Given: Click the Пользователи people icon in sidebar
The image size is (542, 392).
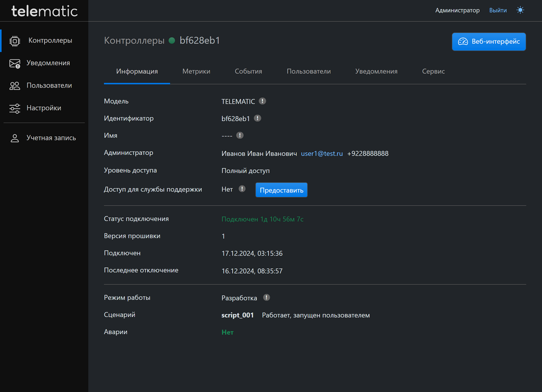Looking at the screenshot, I should coord(15,86).
